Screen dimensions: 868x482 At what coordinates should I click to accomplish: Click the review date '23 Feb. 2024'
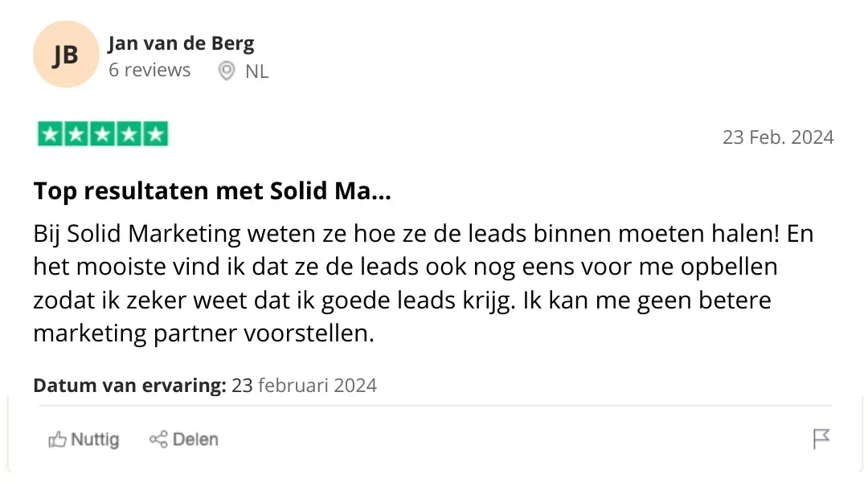click(777, 137)
